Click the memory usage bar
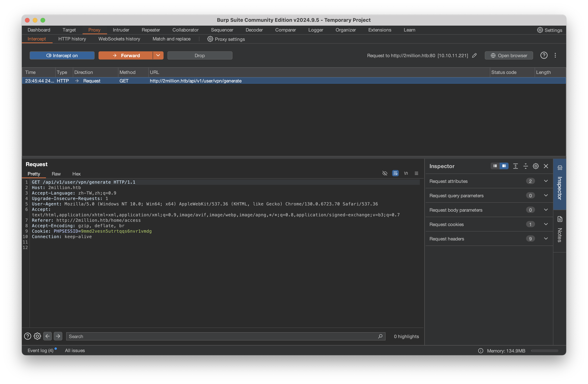Viewport: 588px width, 384px height. (x=545, y=350)
